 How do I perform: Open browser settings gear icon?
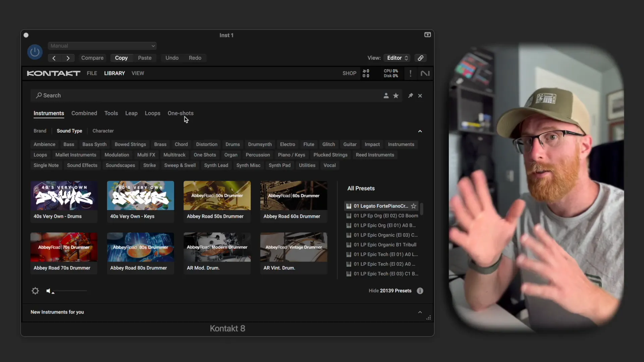pyautogui.click(x=35, y=291)
